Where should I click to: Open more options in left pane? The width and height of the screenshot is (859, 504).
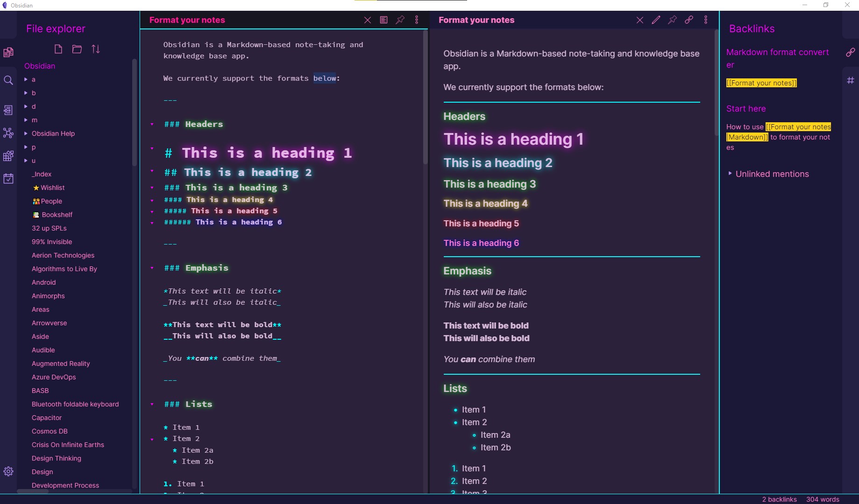coord(417,20)
